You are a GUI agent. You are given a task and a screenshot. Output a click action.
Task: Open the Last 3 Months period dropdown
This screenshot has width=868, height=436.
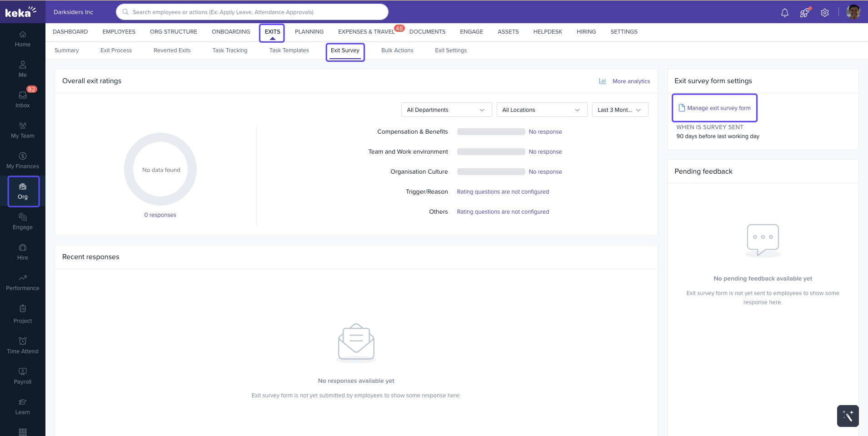(x=619, y=110)
